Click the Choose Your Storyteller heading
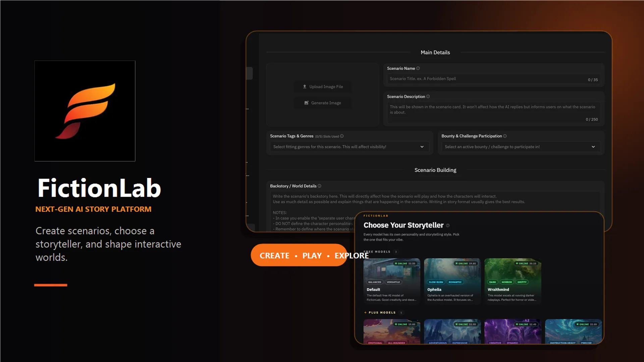 (x=404, y=225)
